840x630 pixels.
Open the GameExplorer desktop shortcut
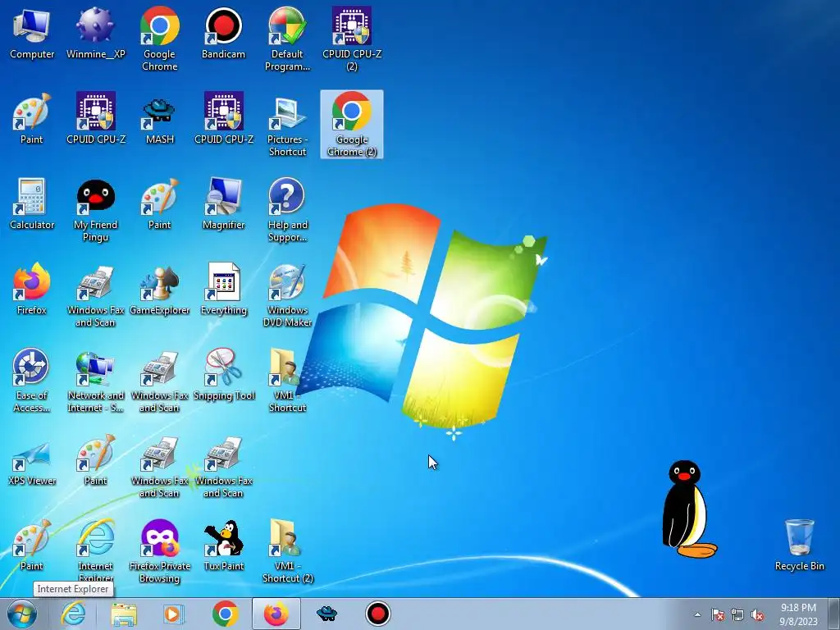(160, 289)
